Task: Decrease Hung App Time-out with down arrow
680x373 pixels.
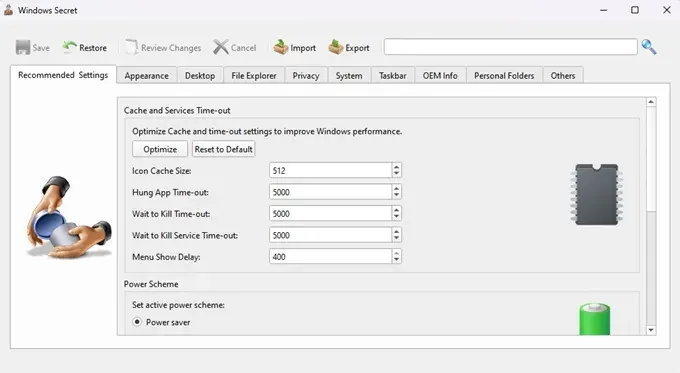Action: pyautogui.click(x=396, y=195)
